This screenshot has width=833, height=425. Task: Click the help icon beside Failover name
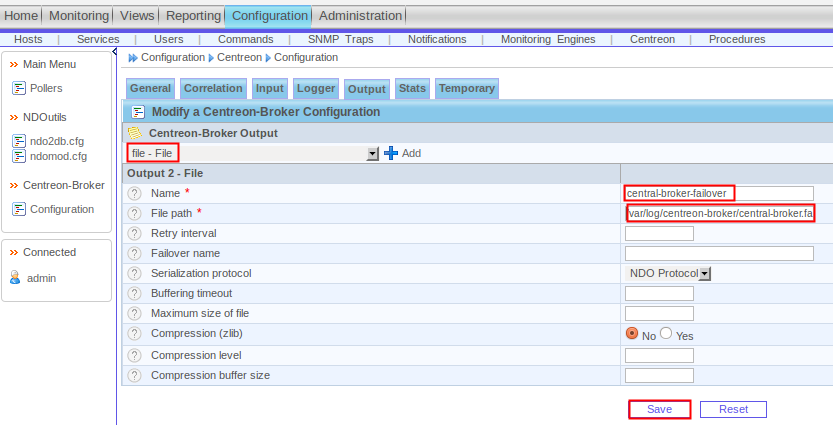tap(134, 253)
